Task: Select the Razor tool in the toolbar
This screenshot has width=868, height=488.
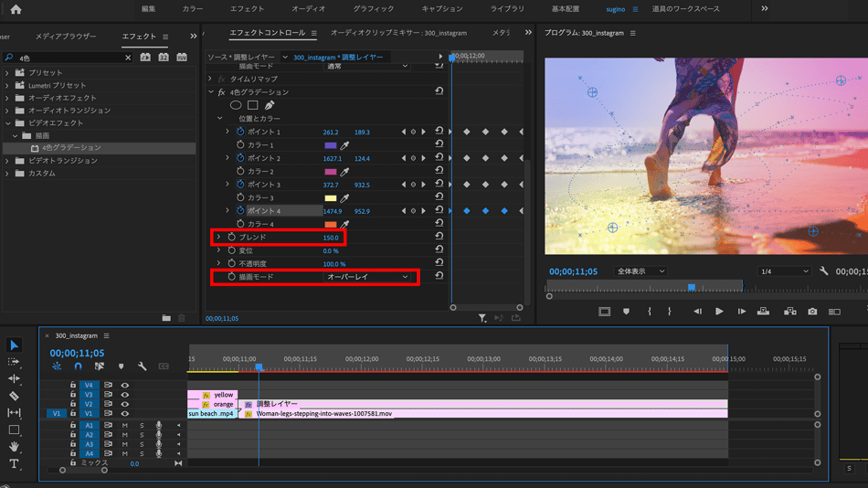Action: 14,396
